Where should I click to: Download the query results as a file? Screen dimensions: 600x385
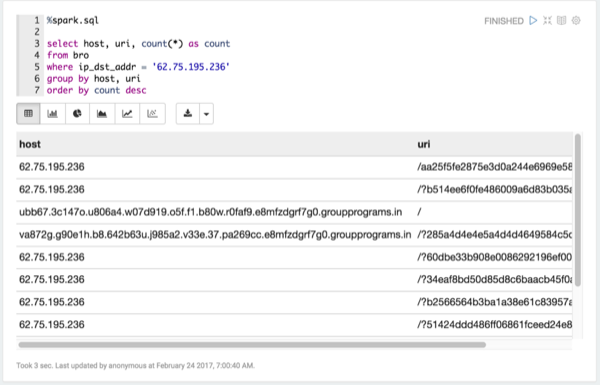tap(188, 114)
